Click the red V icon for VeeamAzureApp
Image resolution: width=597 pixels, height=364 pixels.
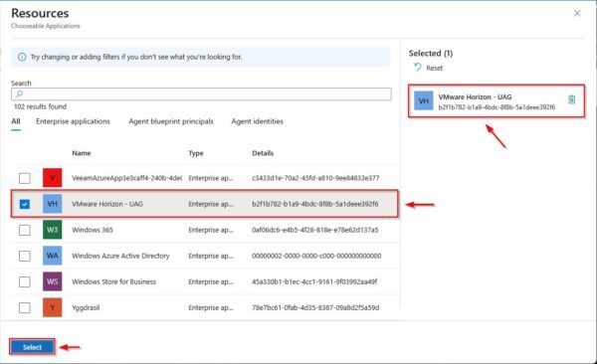point(52,178)
